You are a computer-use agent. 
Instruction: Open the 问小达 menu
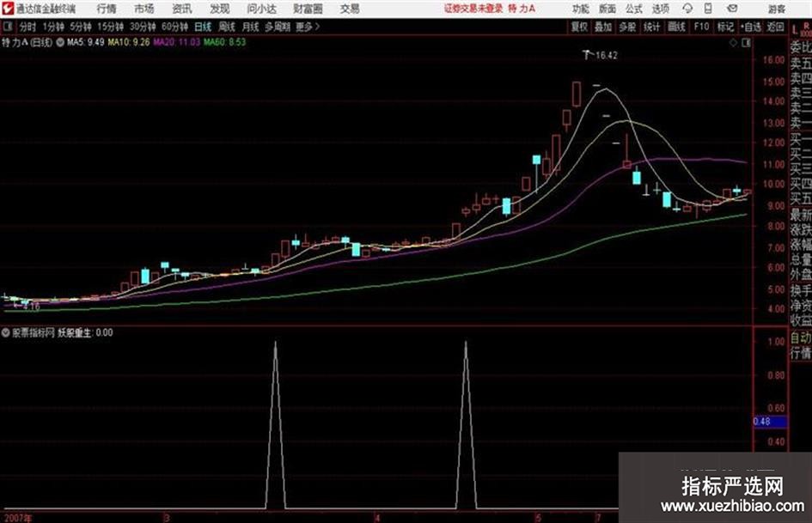pyautogui.click(x=261, y=9)
